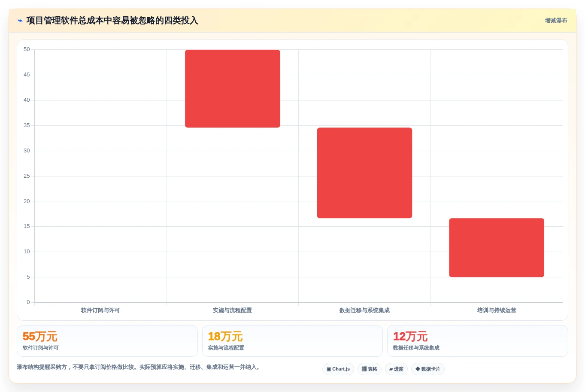Click the 实施与流程配置 x-axis label
This screenshot has width=585, height=392.
pyautogui.click(x=233, y=310)
